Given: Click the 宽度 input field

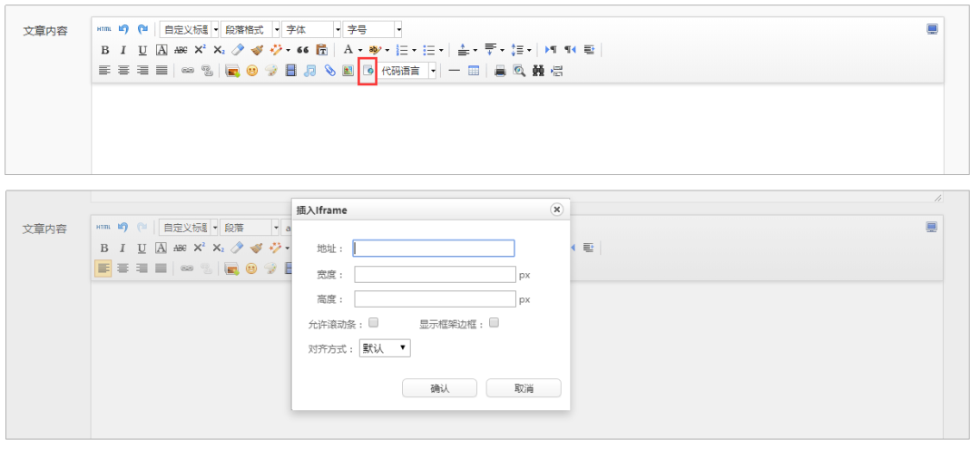Looking at the screenshot, I should (435, 274).
